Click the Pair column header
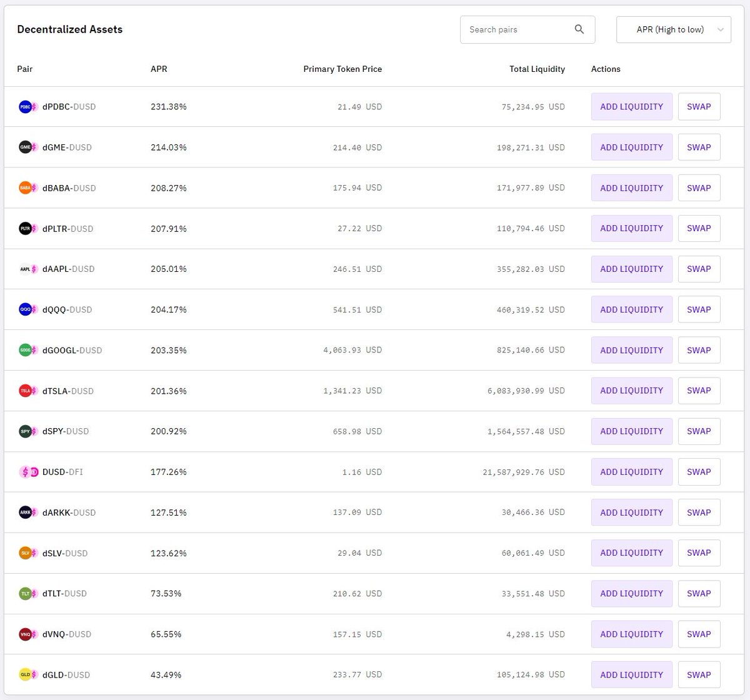The image size is (750, 700). (x=25, y=69)
